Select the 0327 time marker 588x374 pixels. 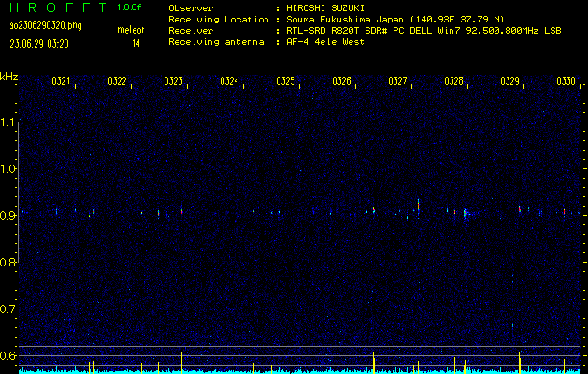click(x=397, y=82)
